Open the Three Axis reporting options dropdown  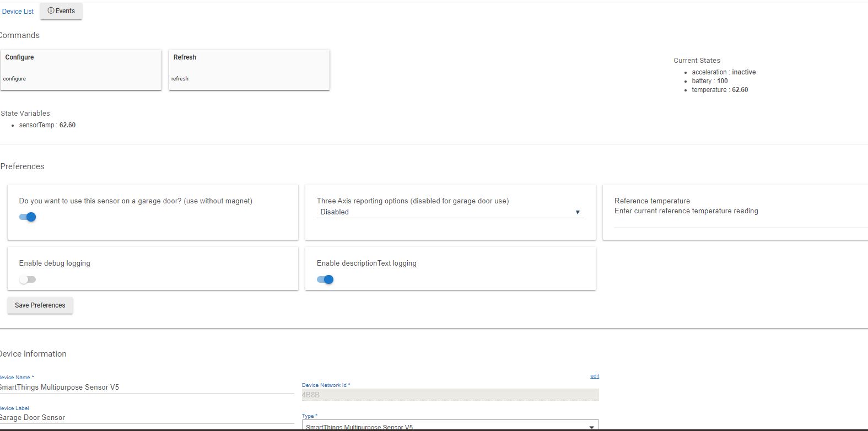click(x=449, y=212)
